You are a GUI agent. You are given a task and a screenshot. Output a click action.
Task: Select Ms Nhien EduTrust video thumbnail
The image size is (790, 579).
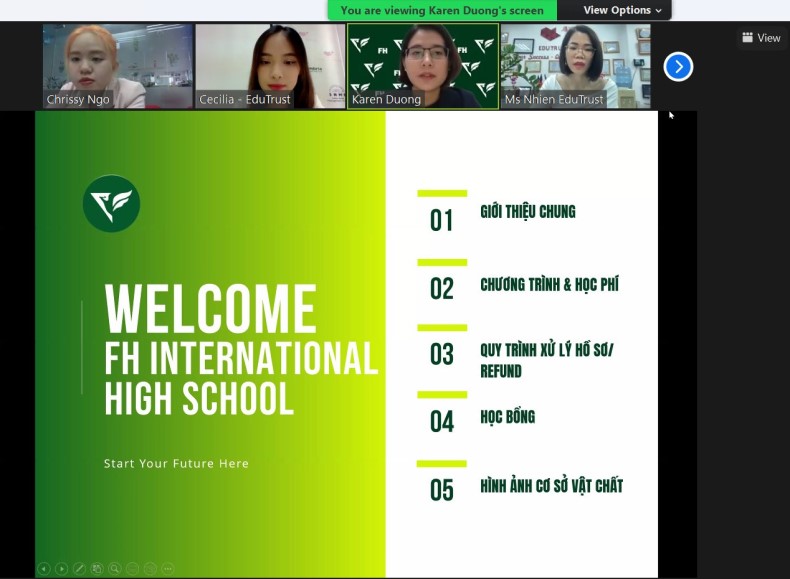(x=575, y=66)
